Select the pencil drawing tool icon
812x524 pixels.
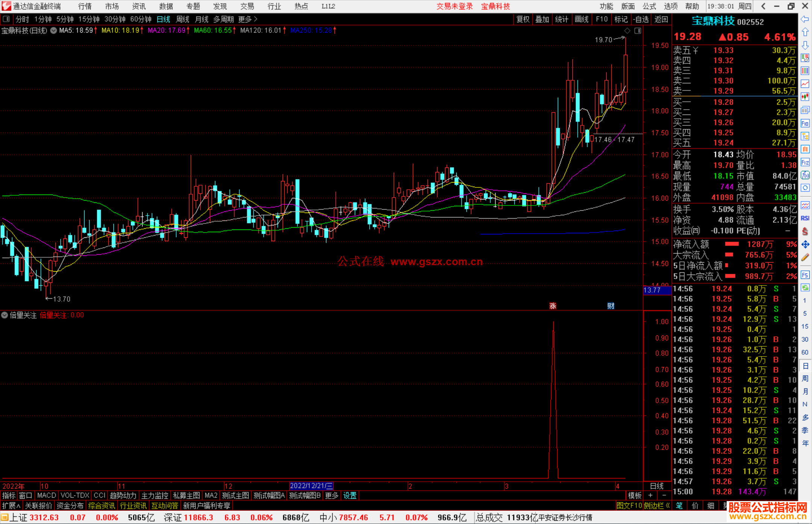805,258
